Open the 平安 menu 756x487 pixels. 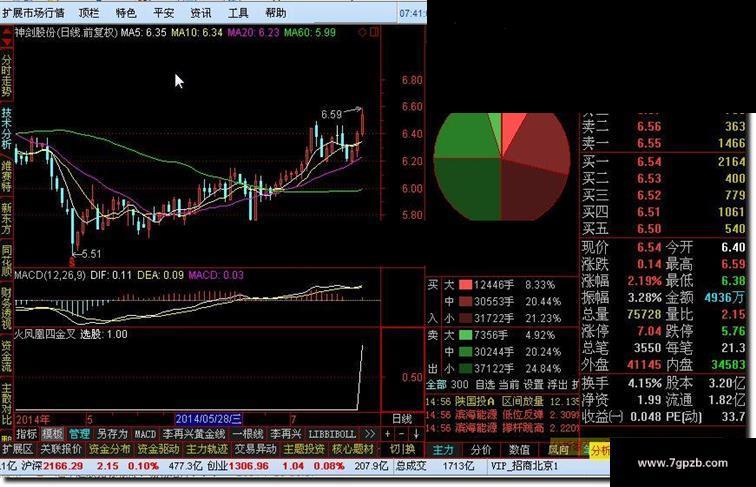tap(163, 13)
